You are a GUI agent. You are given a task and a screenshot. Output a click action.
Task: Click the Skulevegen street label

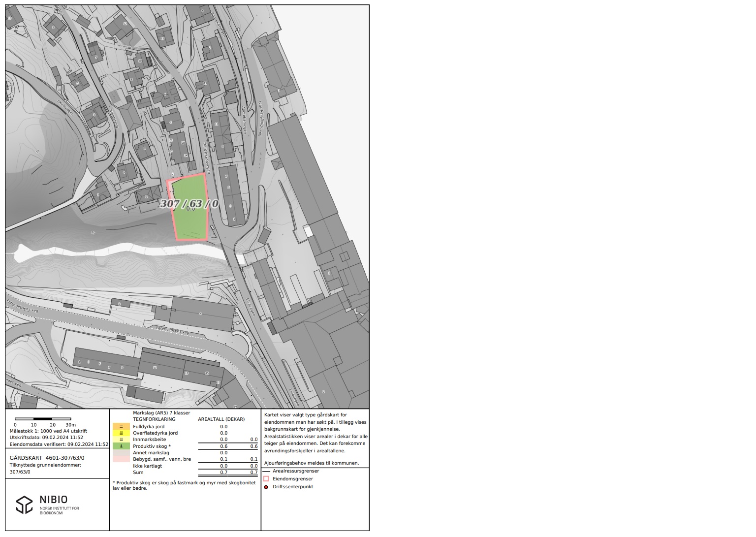tap(65, 108)
